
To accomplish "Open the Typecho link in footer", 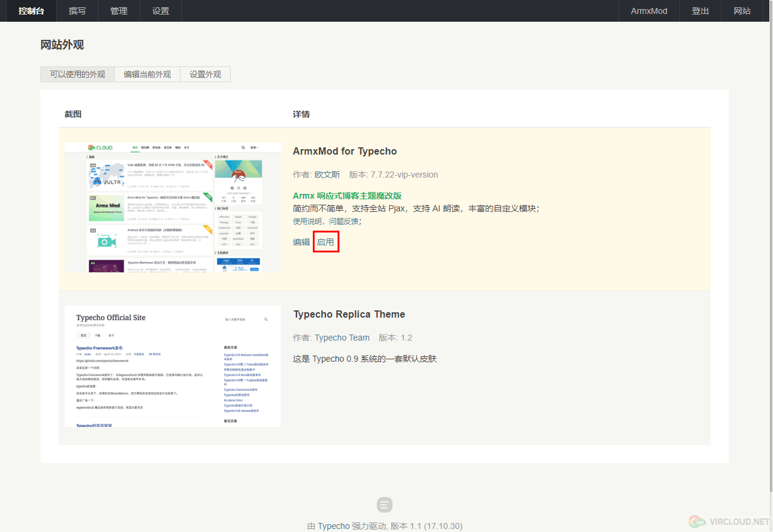I will click(x=333, y=526).
